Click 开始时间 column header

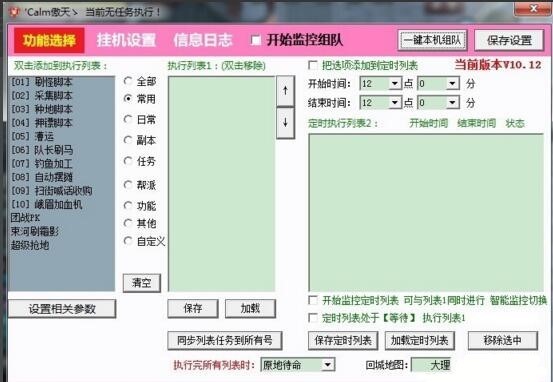[429, 123]
